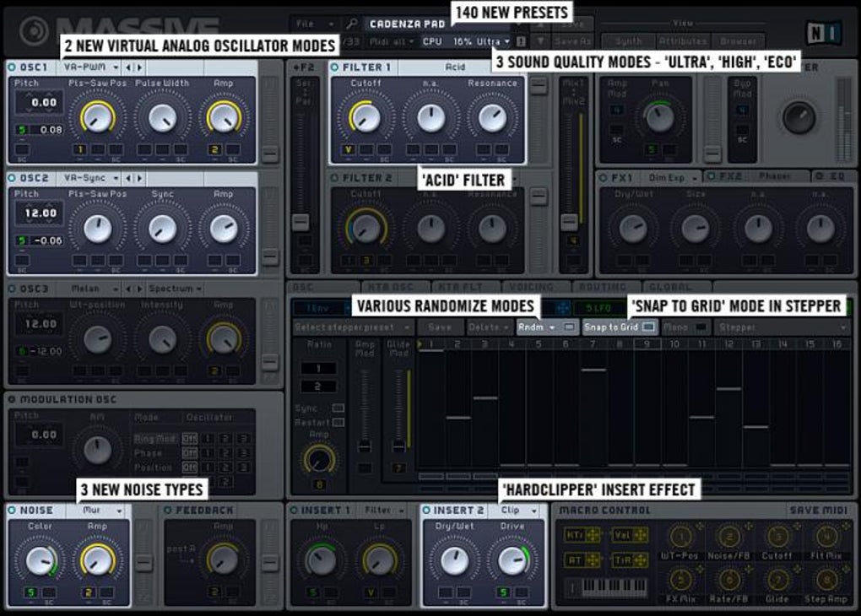Toggle OSC3 power button
The image size is (861, 616).
point(12,289)
